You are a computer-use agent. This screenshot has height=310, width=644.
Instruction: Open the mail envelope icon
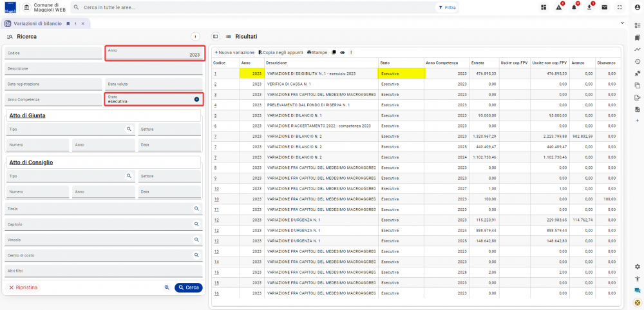click(605, 7)
